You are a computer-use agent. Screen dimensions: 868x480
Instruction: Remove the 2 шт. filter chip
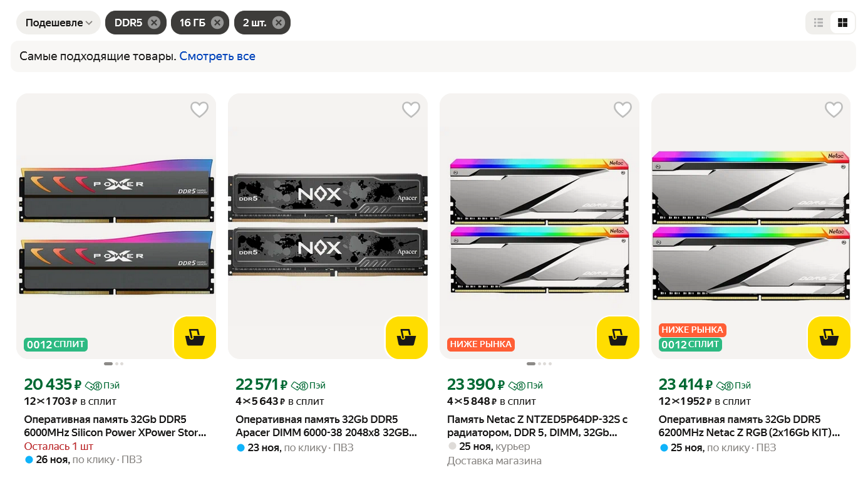tap(279, 23)
